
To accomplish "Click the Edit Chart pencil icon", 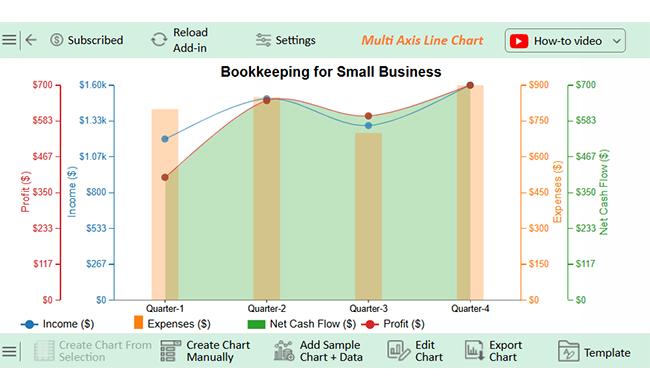I will (398, 351).
